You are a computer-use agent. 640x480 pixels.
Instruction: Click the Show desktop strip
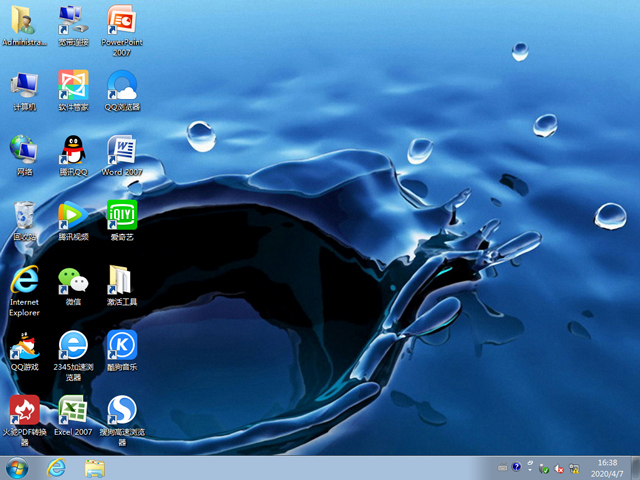coord(635,468)
